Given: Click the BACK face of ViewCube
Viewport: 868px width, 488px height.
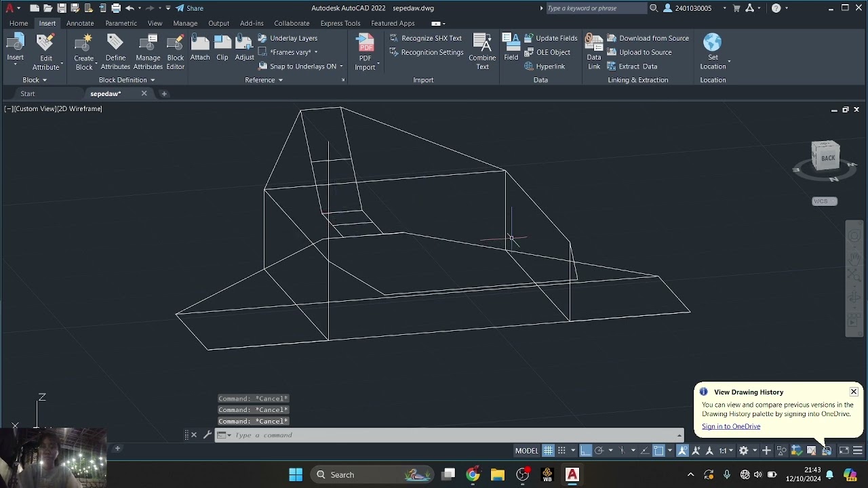Looking at the screenshot, I should pos(828,158).
